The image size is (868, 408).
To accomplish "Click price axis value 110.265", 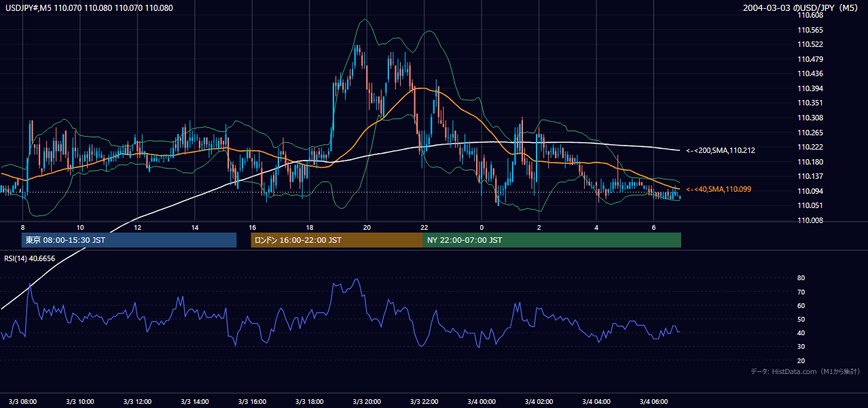I will pos(810,133).
